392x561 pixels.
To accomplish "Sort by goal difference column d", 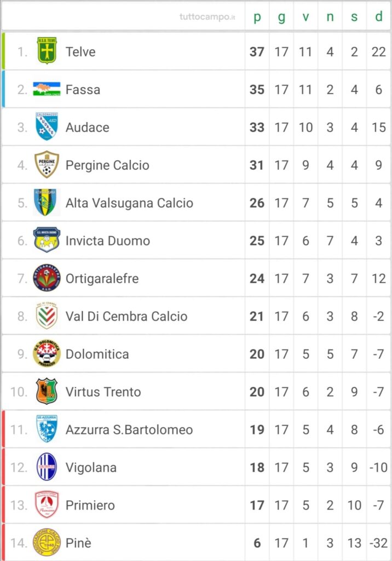I will (379, 16).
